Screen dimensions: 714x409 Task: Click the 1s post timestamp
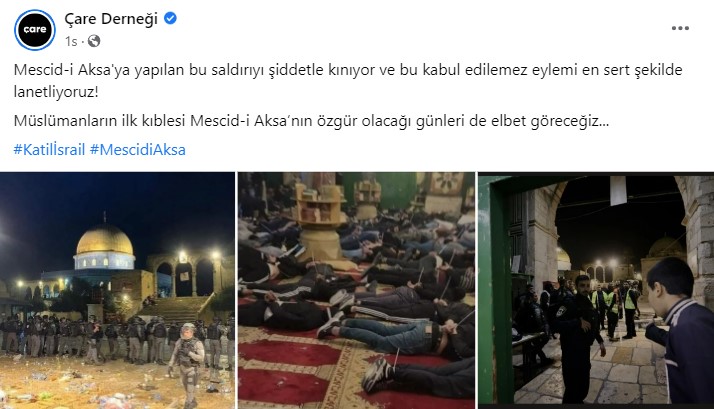[71, 41]
